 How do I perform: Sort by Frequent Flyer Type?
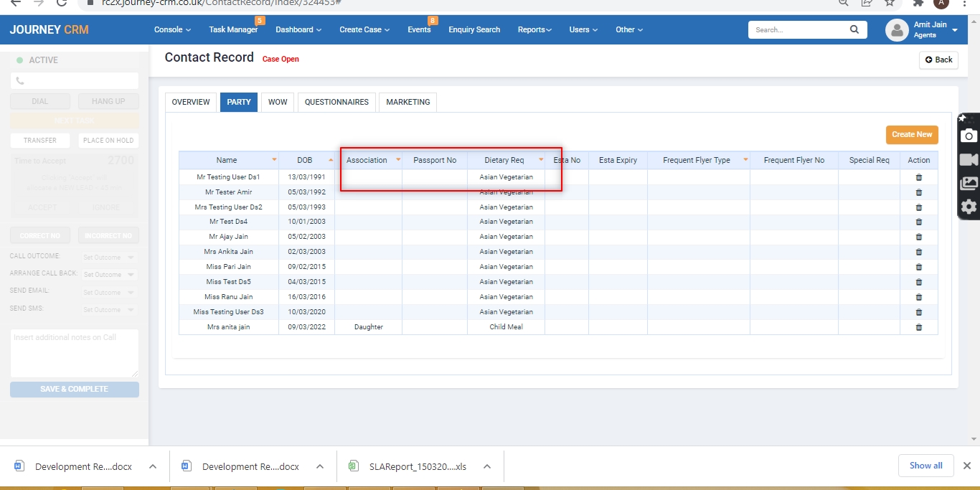coord(745,160)
